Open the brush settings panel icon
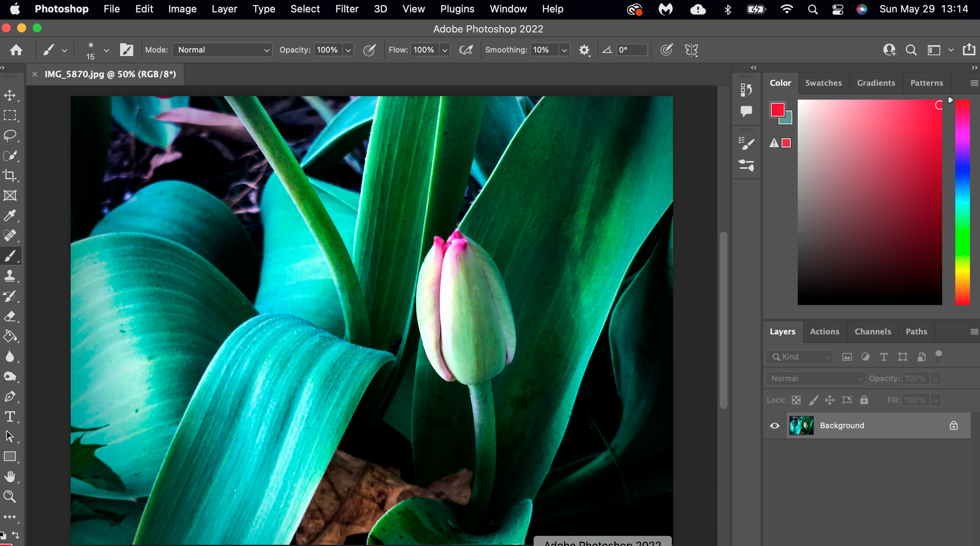 (x=126, y=50)
